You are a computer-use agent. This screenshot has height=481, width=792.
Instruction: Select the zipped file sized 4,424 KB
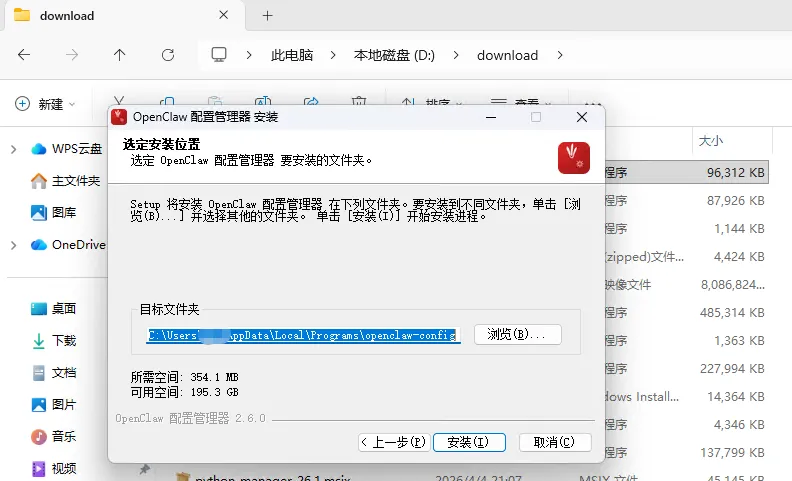coord(687,257)
